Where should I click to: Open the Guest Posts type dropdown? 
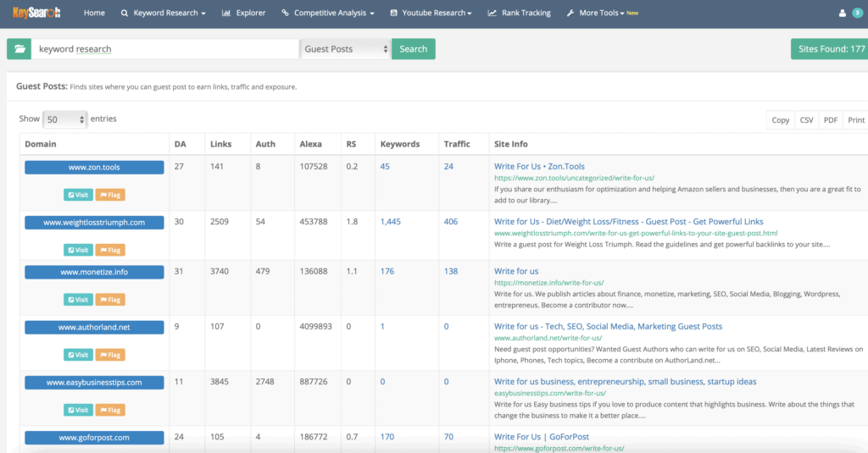click(x=345, y=48)
